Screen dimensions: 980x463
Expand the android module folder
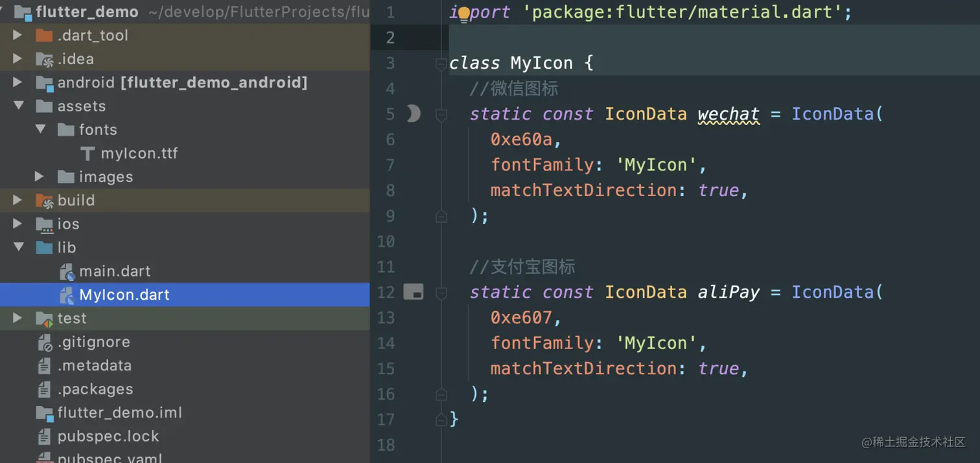[x=18, y=83]
